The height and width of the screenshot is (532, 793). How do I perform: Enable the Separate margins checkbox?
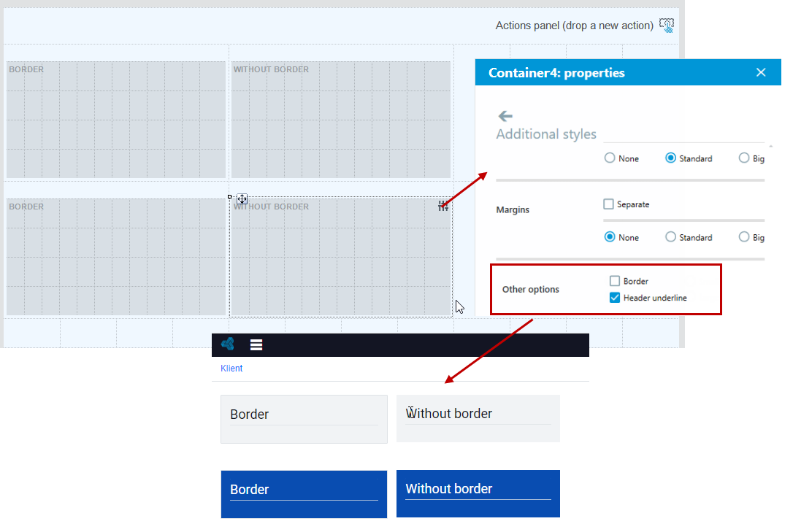[608, 204]
